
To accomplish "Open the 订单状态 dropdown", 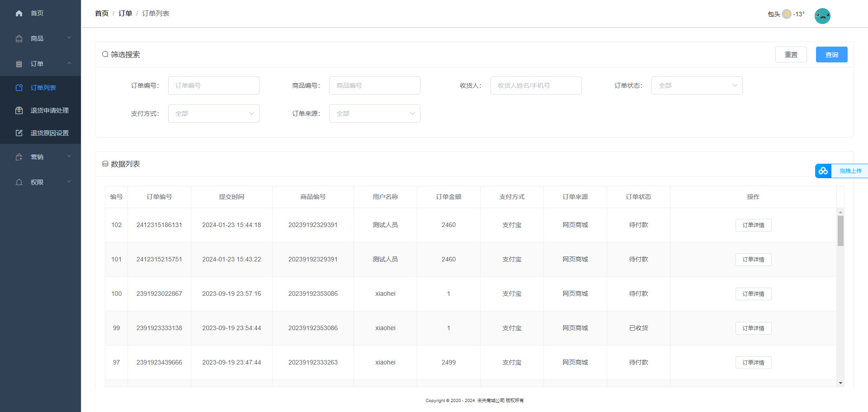I will pos(696,85).
